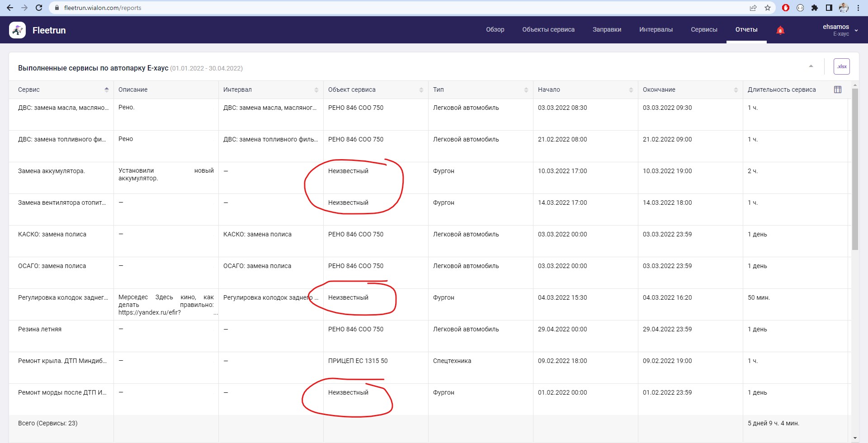Go to the Интервалы page
Screen dimensions: 868x443
click(656, 29)
